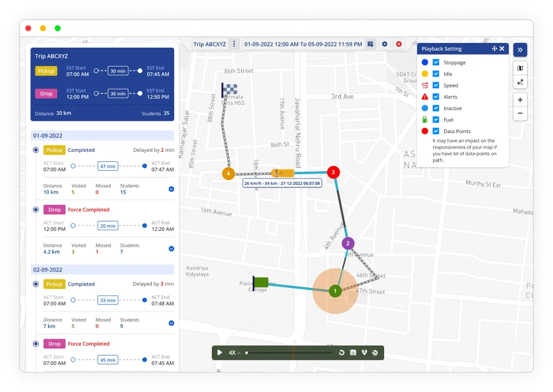
Task: Expand the 01-09-2022 Pickup details chevron
Action: tap(171, 189)
